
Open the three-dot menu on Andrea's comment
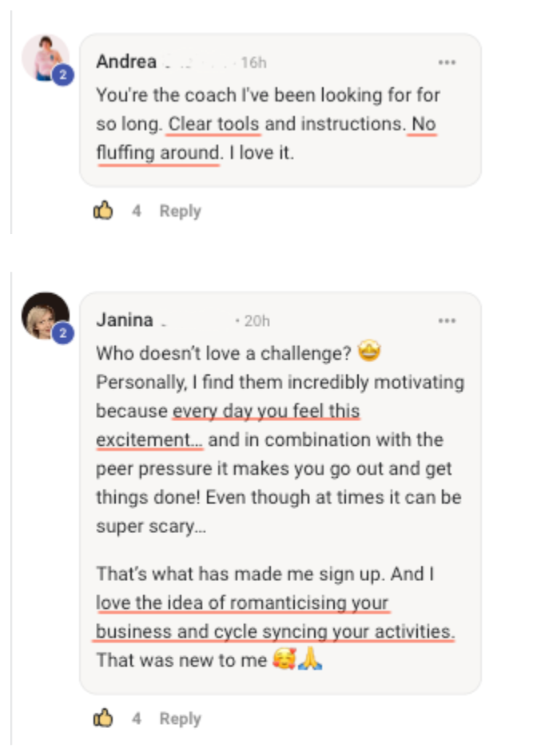click(447, 62)
